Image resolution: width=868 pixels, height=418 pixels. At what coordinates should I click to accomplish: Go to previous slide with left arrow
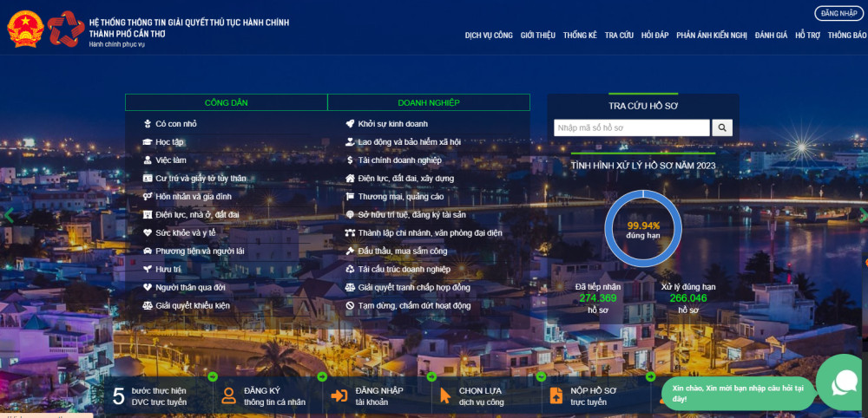click(x=10, y=215)
